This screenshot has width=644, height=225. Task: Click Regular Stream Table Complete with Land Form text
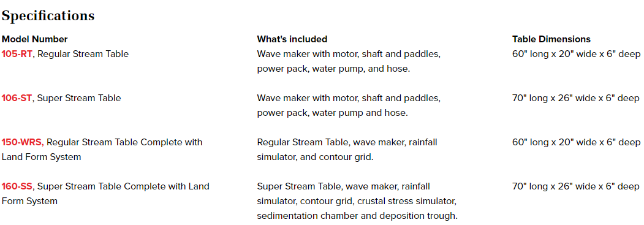click(x=102, y=150)
